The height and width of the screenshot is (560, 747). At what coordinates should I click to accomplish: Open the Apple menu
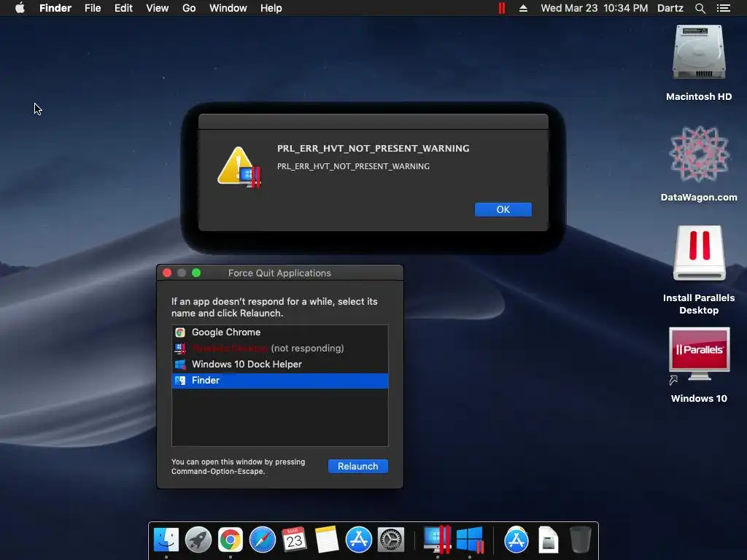tap(20, 8)
